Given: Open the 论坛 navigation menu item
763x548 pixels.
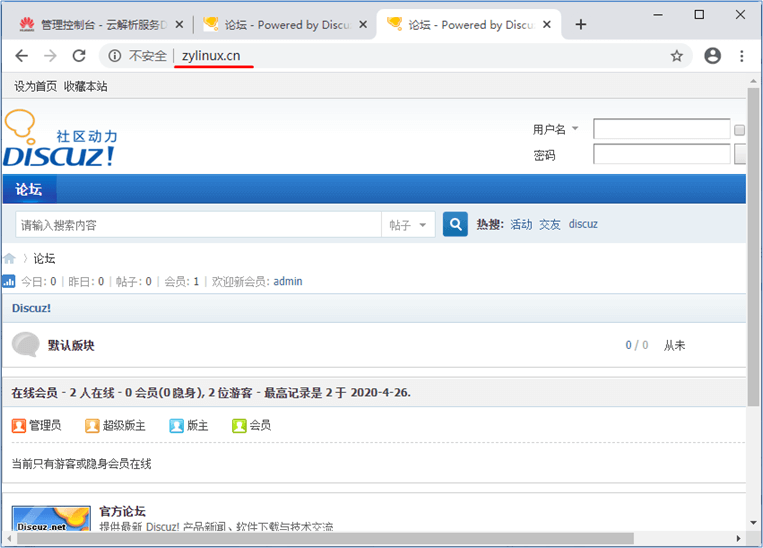Looking at the screenshot, I should (29, 189).
